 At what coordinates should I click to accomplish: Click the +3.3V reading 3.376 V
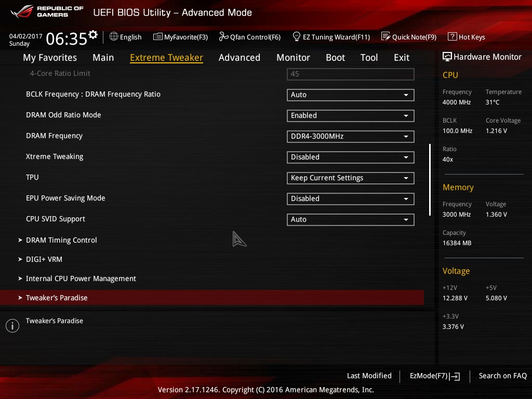tap(453, 326)
